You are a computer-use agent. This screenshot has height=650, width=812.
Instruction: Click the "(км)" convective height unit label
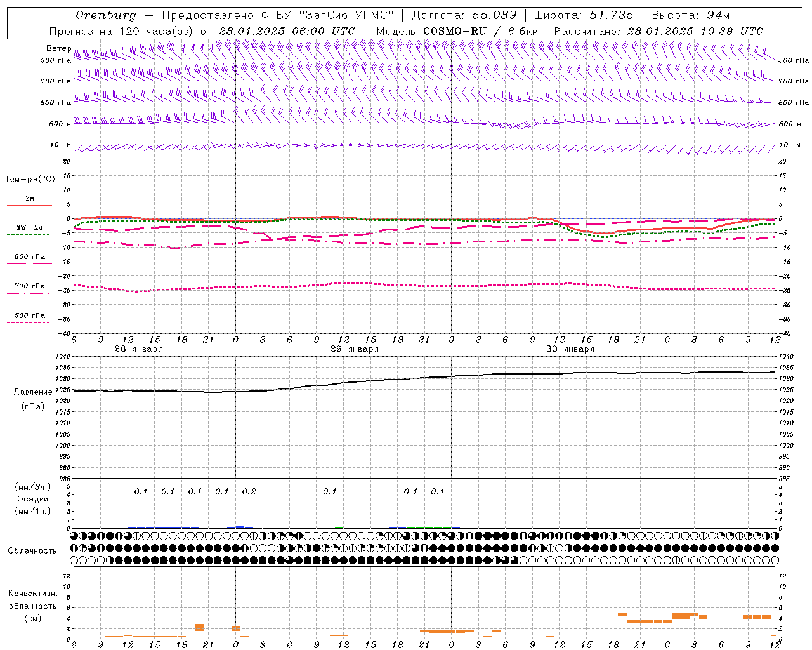point(32,619)
